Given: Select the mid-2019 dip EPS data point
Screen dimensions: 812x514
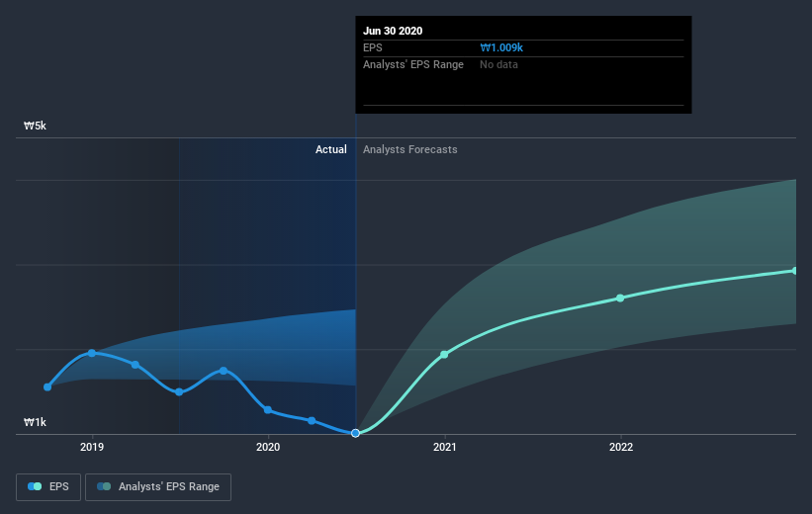Looking at the screenshot, I should [x=179, y=391].
